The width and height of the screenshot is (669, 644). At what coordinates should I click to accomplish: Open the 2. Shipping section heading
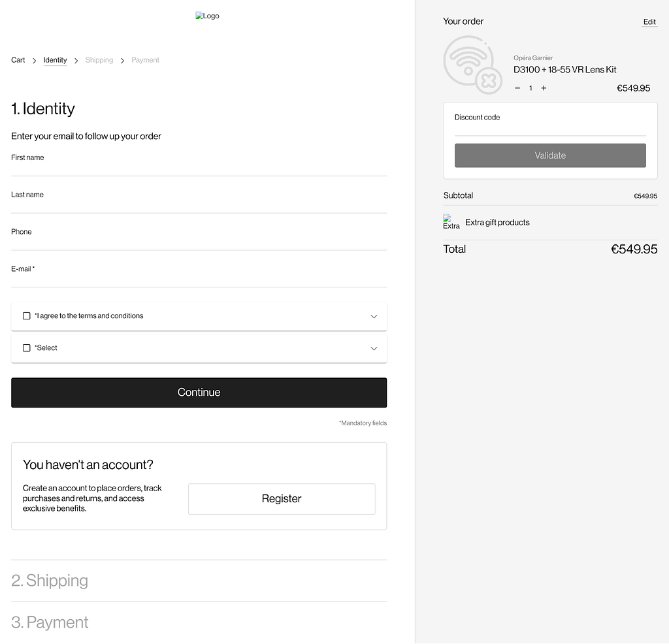(50, 581)
